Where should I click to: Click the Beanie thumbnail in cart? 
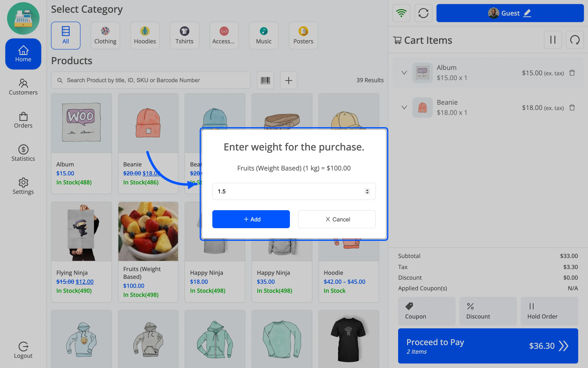pos(422,108)
